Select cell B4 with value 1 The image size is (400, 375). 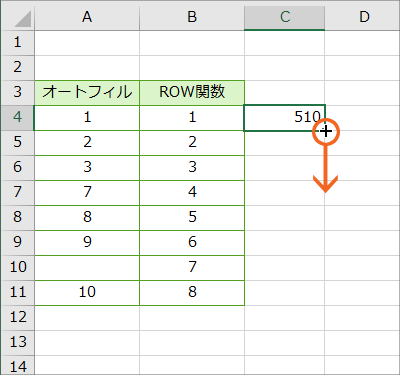192,118
